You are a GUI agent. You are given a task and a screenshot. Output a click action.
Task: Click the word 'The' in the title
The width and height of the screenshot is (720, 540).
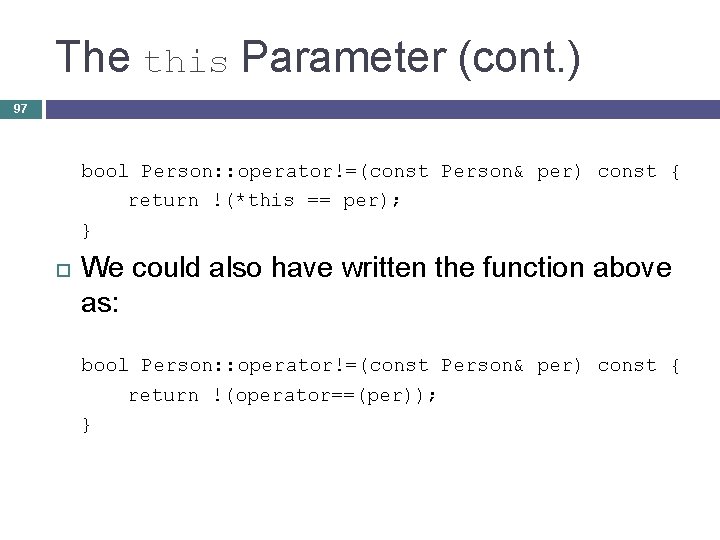click(93, 58)
